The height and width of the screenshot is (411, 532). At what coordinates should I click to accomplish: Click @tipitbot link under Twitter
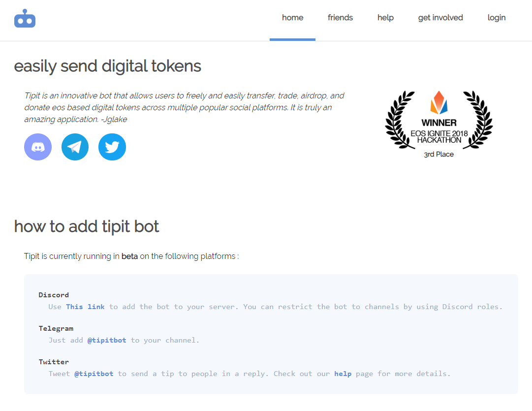[94, 374]
